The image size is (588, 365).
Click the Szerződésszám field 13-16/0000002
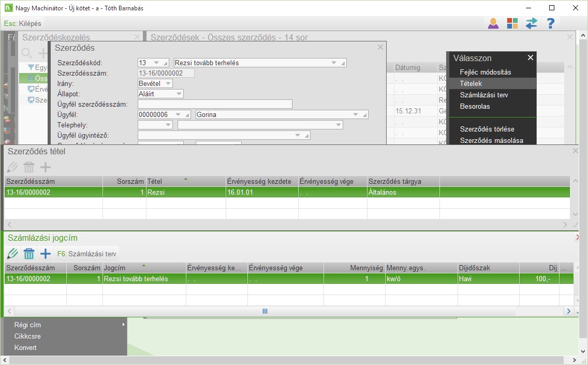click(166, 73)
